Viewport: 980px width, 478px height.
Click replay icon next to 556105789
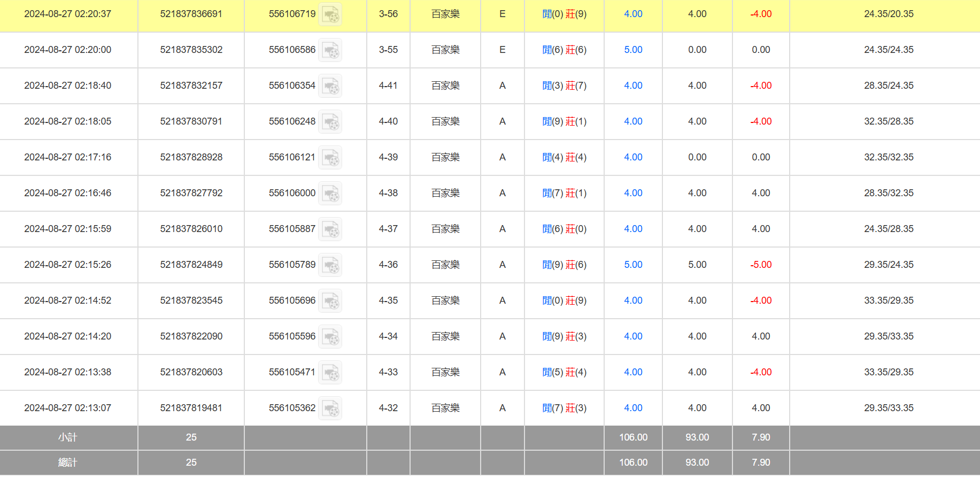(330, 265)
